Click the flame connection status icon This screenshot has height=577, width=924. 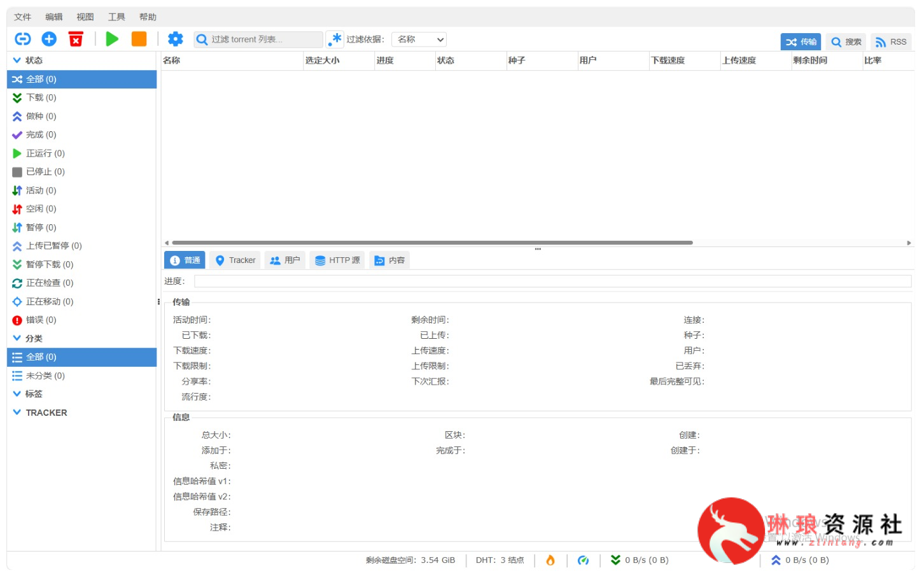(x=550, y=560)
